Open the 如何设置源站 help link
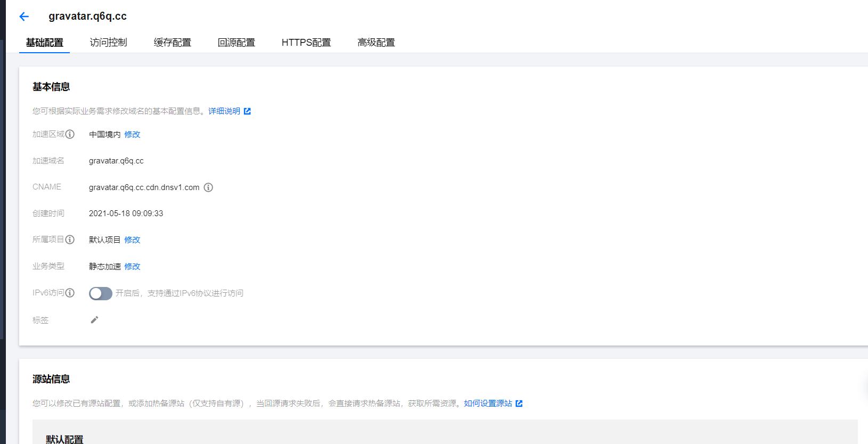This screenshot has height=444, width=868. pos(488,404)
